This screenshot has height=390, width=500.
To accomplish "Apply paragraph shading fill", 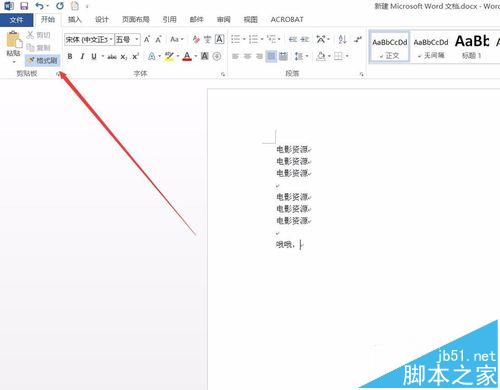I will (321, 57).
